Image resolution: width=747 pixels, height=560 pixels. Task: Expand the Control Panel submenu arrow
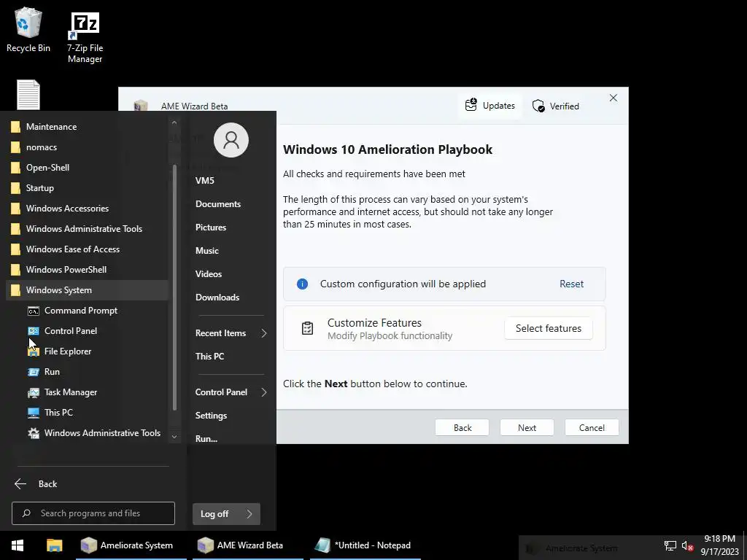264,392
